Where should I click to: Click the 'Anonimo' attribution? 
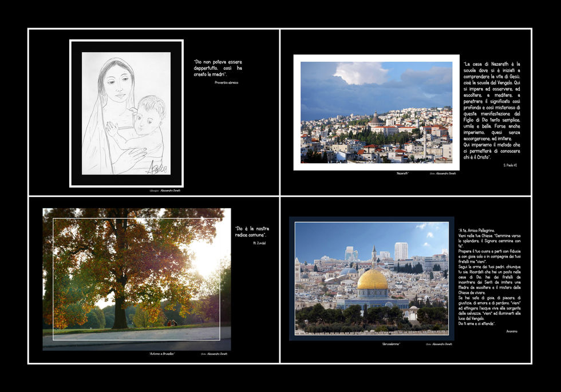pyautogui.click(x=512, y=331)
